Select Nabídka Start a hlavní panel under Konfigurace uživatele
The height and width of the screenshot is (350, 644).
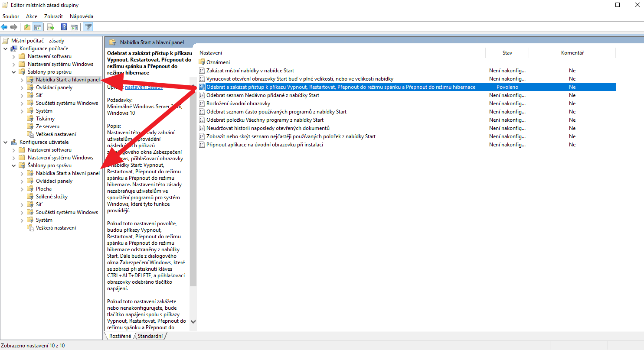(x=68, y=173)
